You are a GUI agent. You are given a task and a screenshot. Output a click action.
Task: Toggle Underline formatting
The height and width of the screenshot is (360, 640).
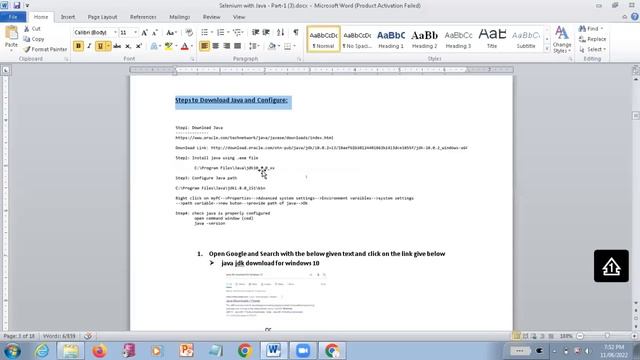coord(100,46)
